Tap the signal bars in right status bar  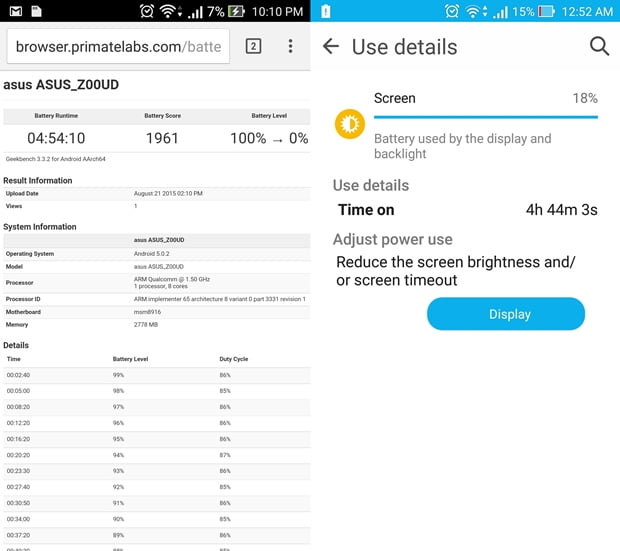[x=500, y=12]
